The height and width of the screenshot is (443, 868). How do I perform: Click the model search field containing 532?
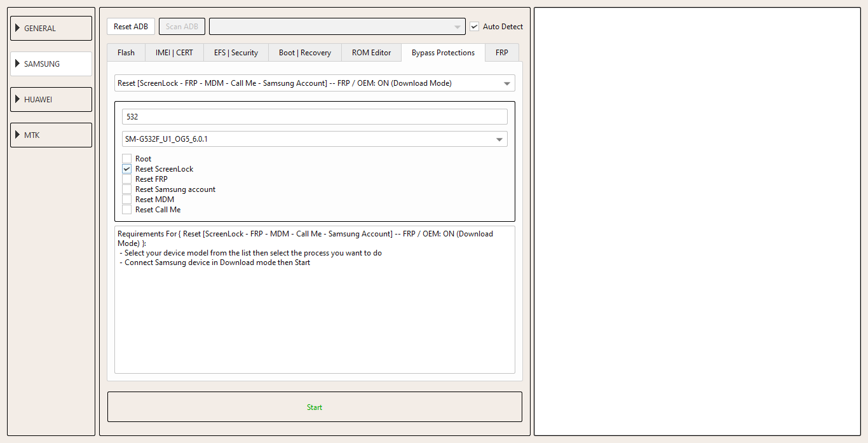(315, 117)
